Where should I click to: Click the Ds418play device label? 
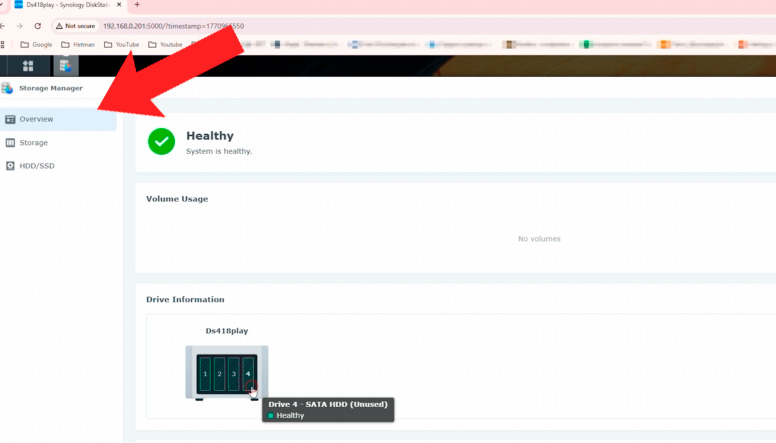tap(227, 331)
